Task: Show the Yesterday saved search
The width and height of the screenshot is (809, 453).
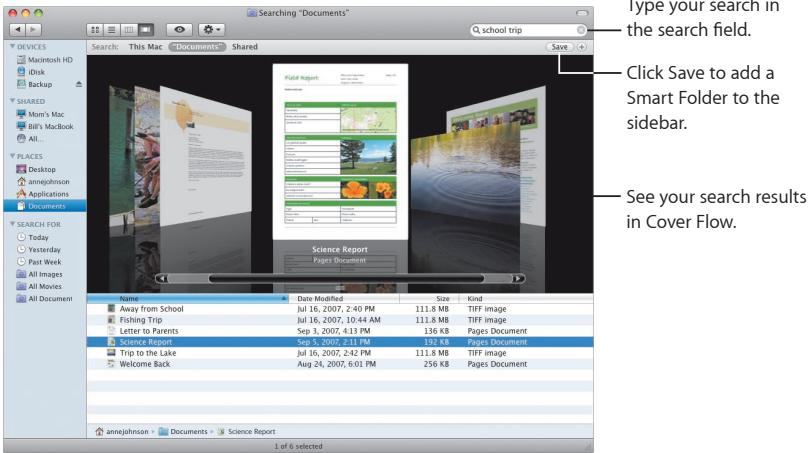Action: [39, 250]
